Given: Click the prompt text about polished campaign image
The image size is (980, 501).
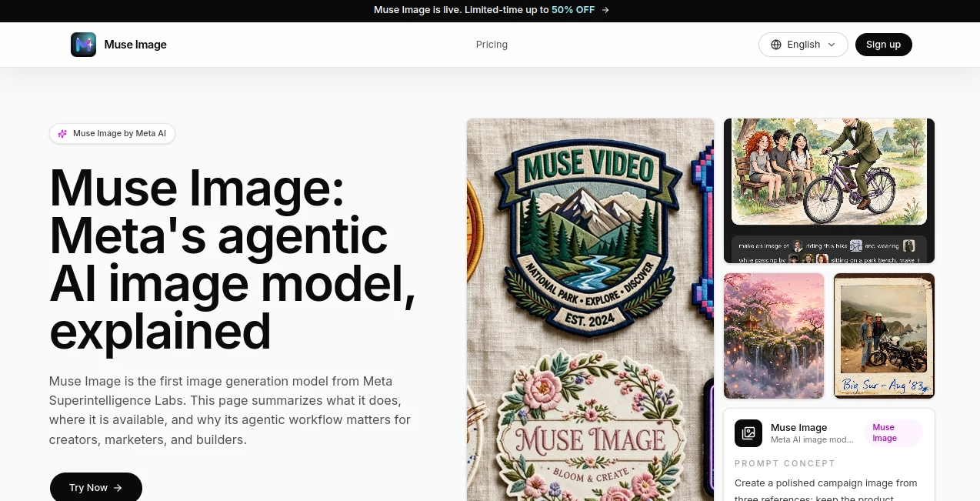Looking at the screenshot, I should [827, 490].
